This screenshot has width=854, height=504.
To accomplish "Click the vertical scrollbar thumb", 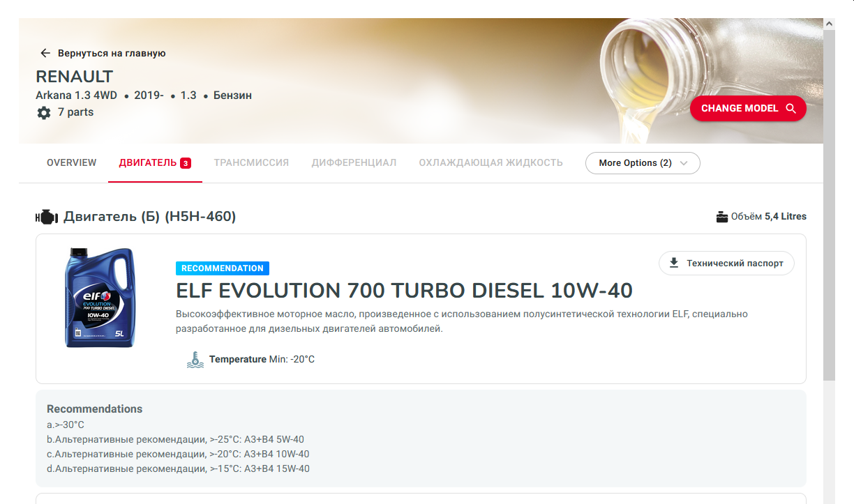I will [830, 206].
